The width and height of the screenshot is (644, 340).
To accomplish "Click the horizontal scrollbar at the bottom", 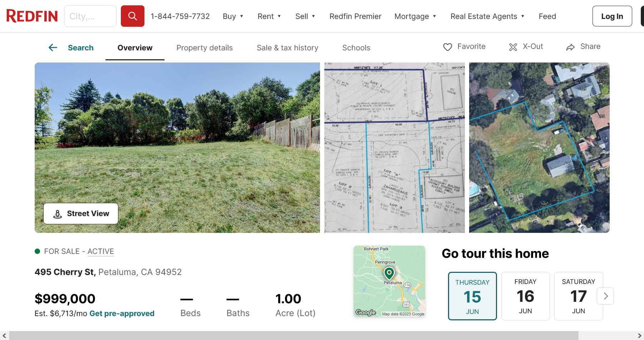I will [293, 336].
